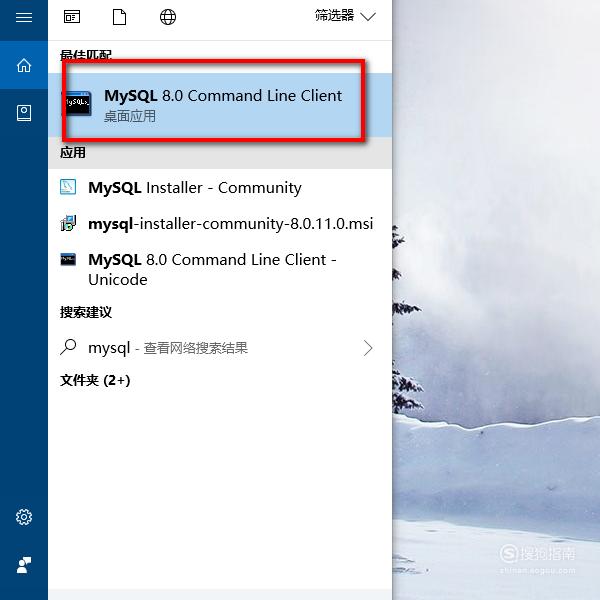Expand the 文件夹 (2+) group
The image size is (600, 600).
click(95, 380)
